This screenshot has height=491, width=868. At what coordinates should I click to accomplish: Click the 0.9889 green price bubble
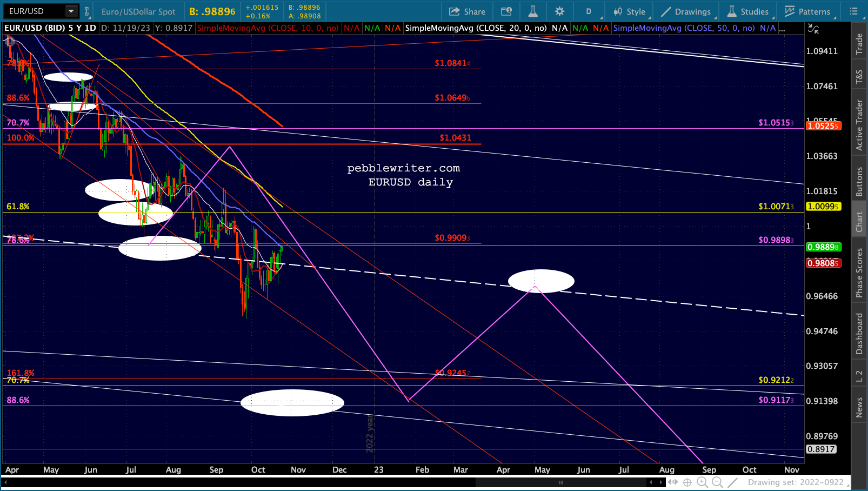click(x=824, y=247)
